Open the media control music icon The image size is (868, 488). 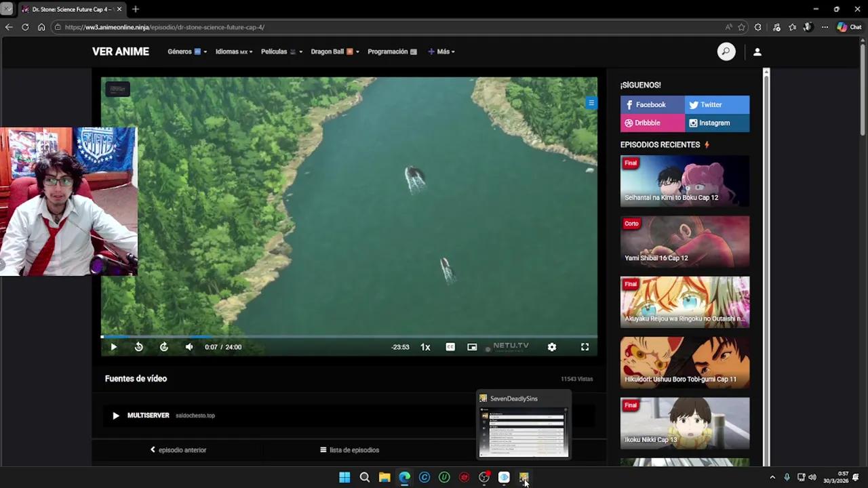pos(776,27)
